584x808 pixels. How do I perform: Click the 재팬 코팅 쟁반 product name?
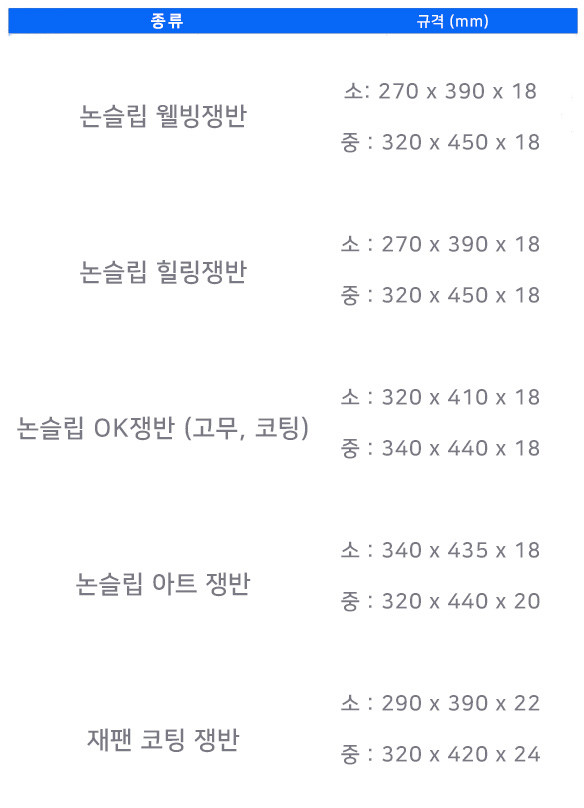pyautogui.click(x=163, y=739)
